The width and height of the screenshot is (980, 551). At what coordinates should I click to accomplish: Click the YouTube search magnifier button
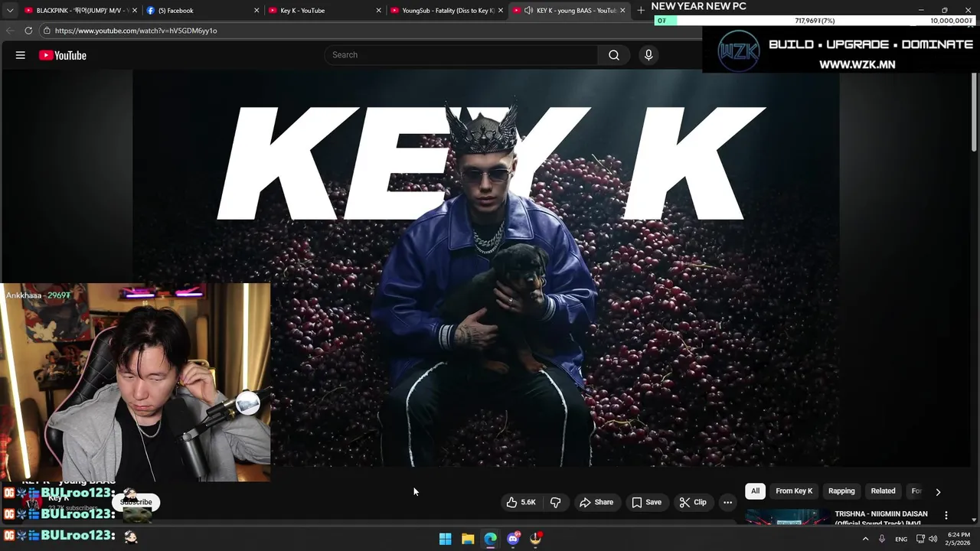coord(614,55)
